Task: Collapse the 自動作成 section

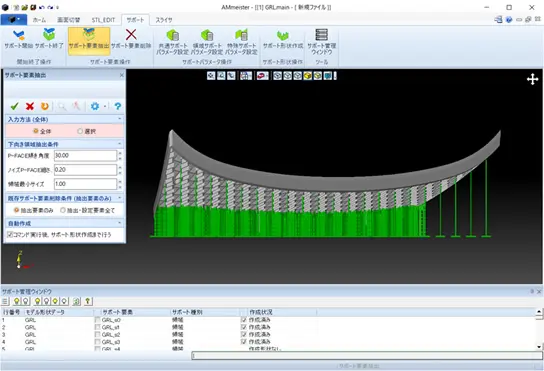Action: (120, 223)
